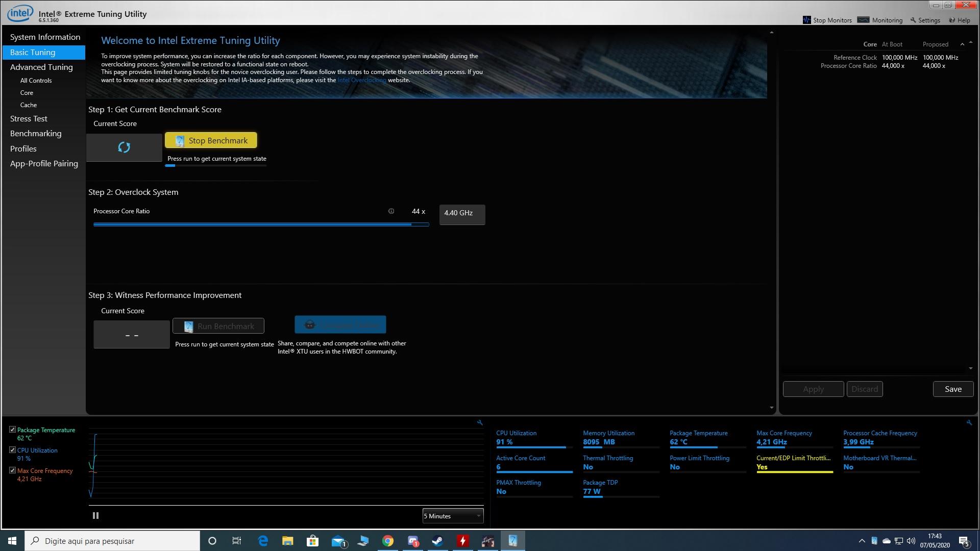Open the red lightning bolt app in the taskbar
This screenshot has width=980, height=551.
point(463,541)
